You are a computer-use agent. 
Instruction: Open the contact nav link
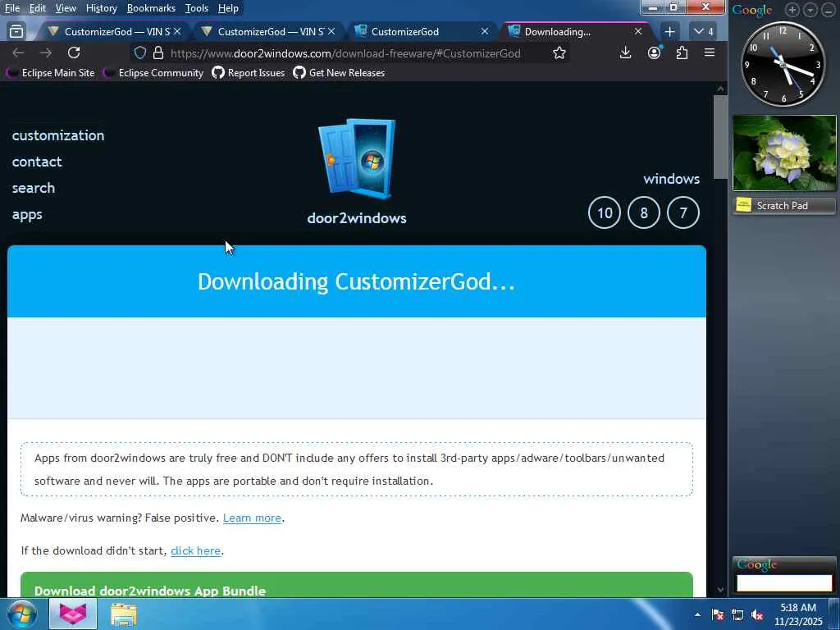point(37,162)
